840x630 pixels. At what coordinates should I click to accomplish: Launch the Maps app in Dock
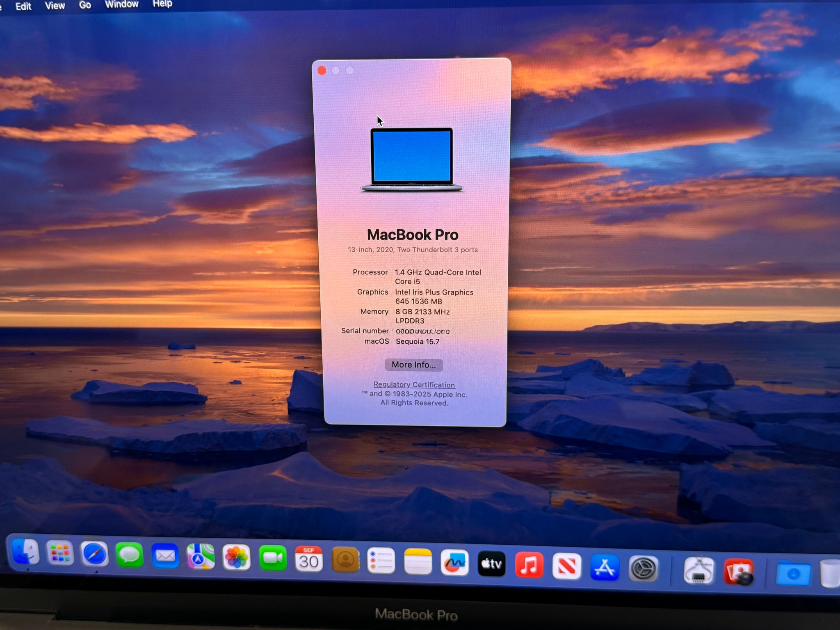click(x=201, y=557)
